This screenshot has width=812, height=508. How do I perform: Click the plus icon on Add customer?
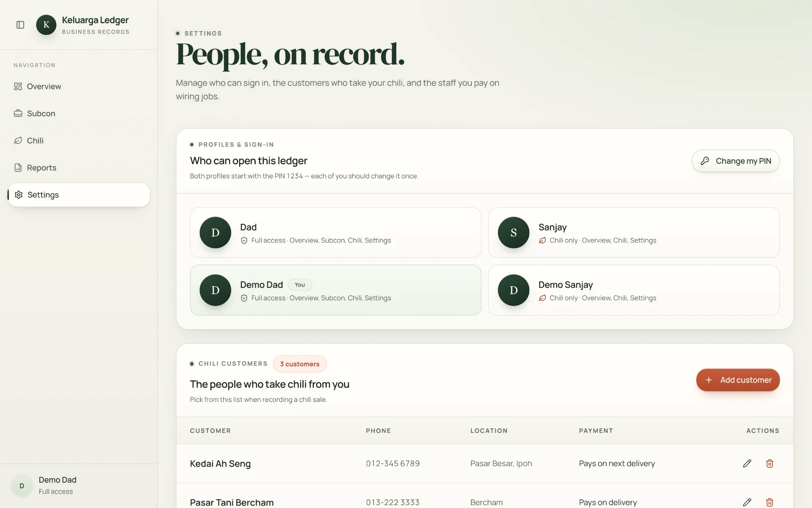(708, 380)
